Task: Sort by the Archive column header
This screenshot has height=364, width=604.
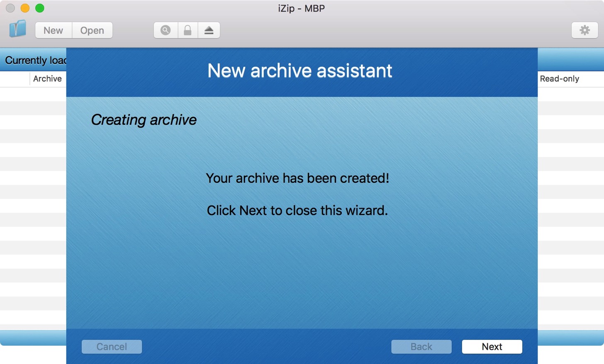Action: click(x=47, y=79)
